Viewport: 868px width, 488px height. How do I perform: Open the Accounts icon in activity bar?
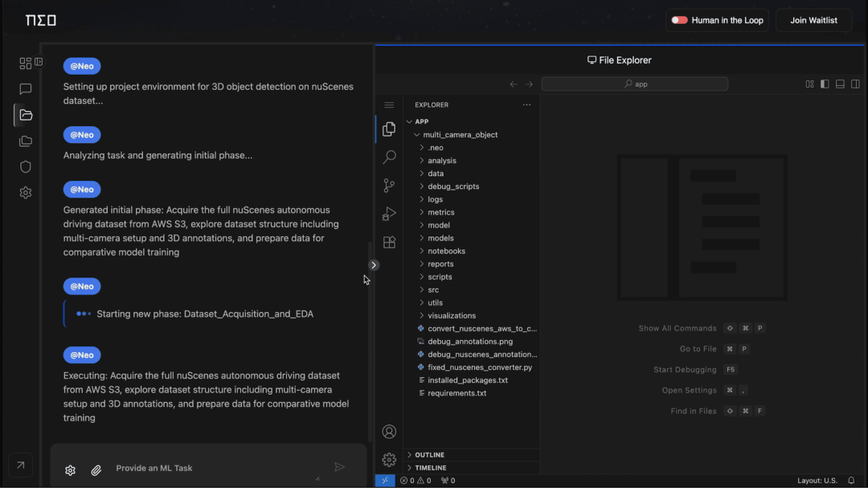coord(389,432)
